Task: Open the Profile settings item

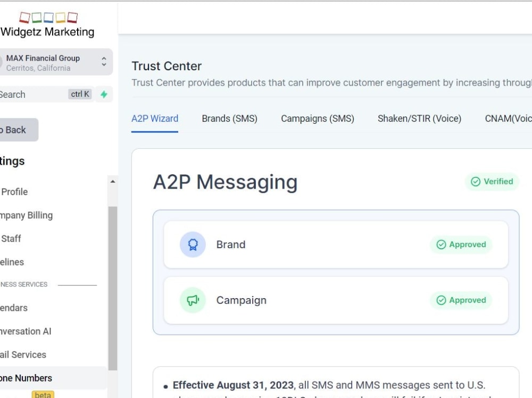Action: point(14,192)
